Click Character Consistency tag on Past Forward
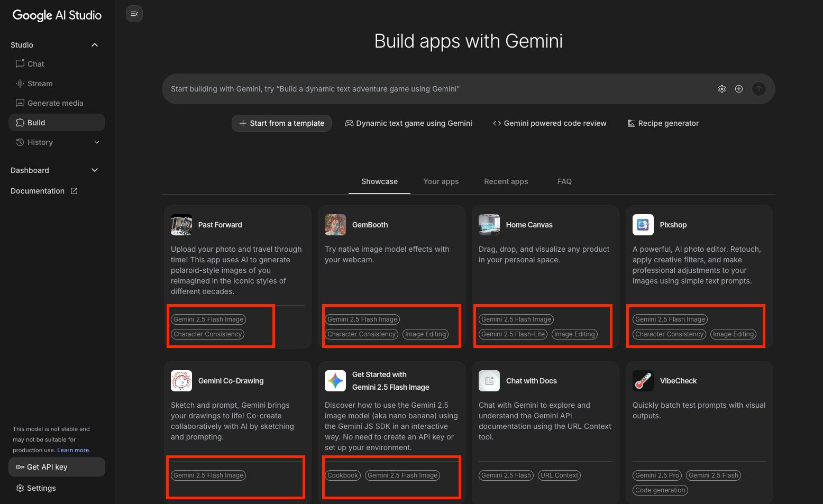Screen dimensions: 823x504 207,334
